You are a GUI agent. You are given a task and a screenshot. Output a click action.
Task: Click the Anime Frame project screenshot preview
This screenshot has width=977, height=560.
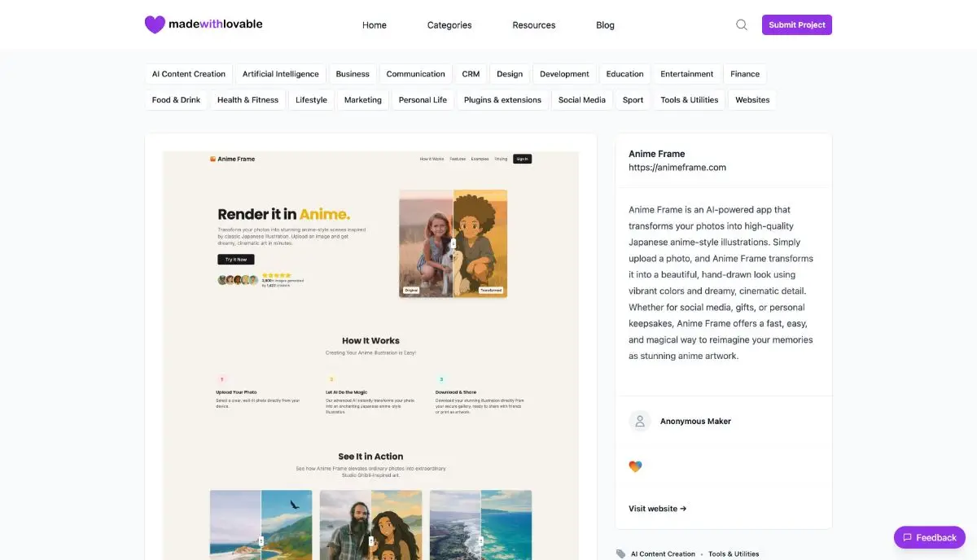tap(370, 355)
